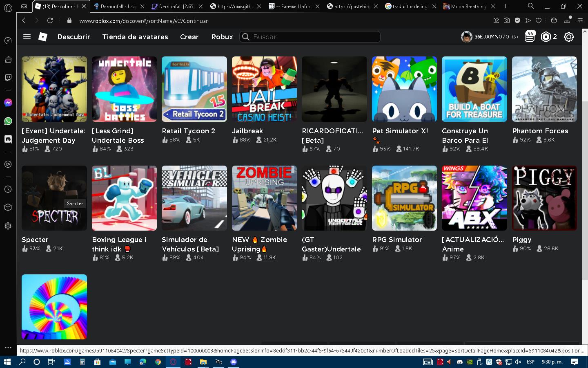The width and height of the screenshot is (588, 368).
Task: Open the Tienda de avatares link
Action: point(135,37)
